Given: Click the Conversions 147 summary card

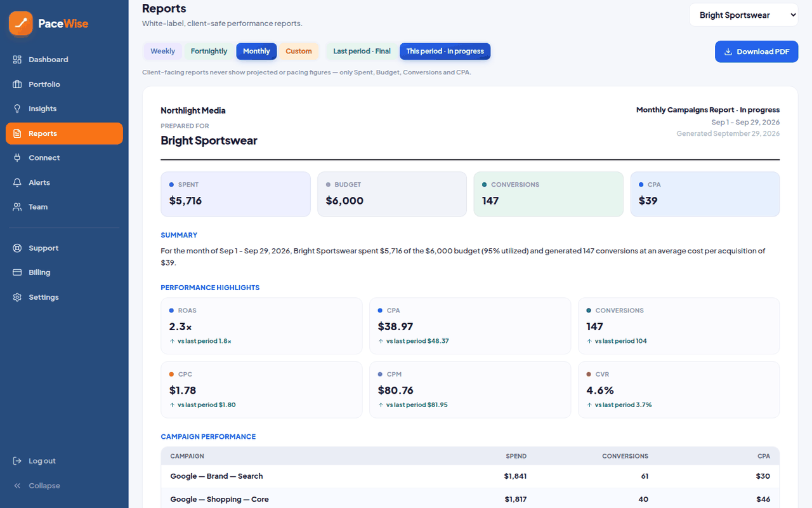Looking at the screenshot, I should [x=549, y=194].
